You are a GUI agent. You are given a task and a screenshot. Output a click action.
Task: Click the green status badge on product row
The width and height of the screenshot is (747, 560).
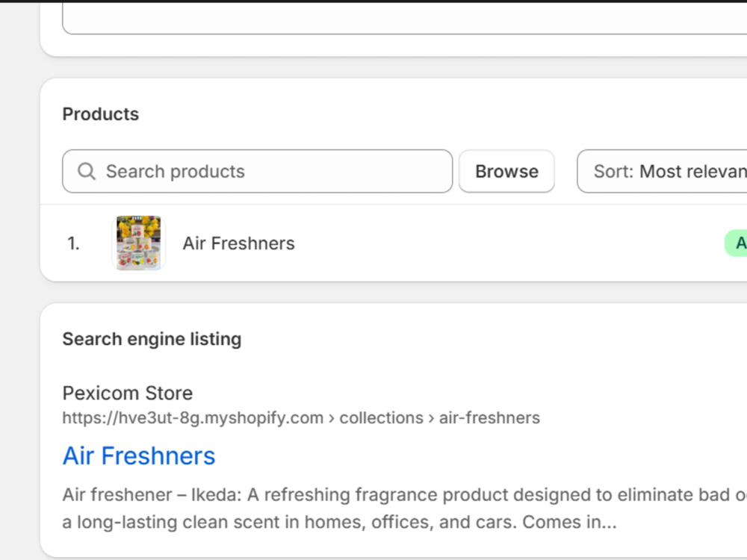736,243
